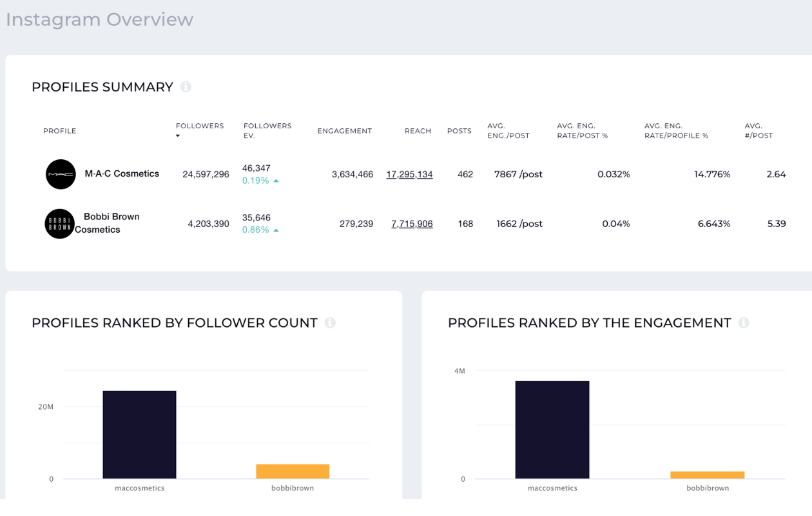Click the 2.64 average hashtags value
The width and height of the screenshot is (812, 516).
(776, 174)
